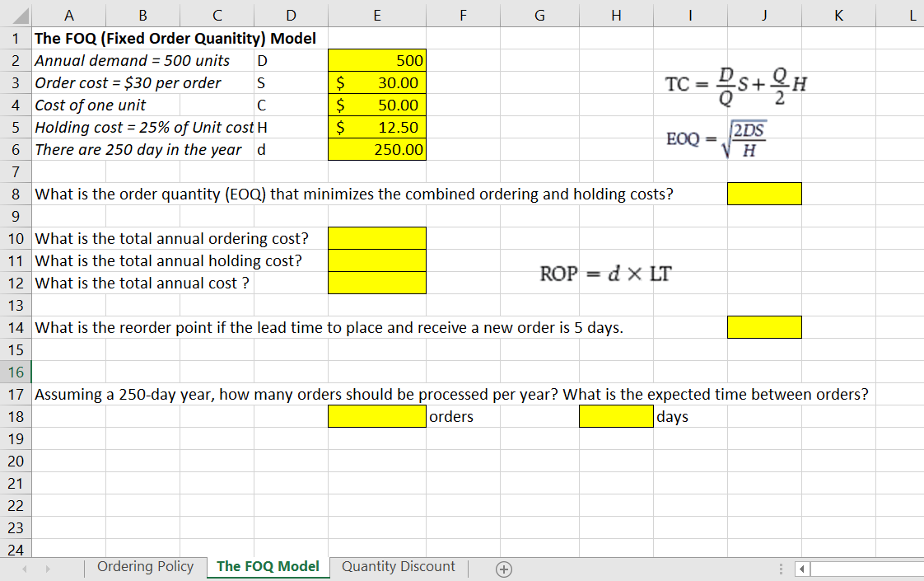The width and height of the screenshot is (924, 581).
Task: Select row 1 header
Action: point(16,39)
